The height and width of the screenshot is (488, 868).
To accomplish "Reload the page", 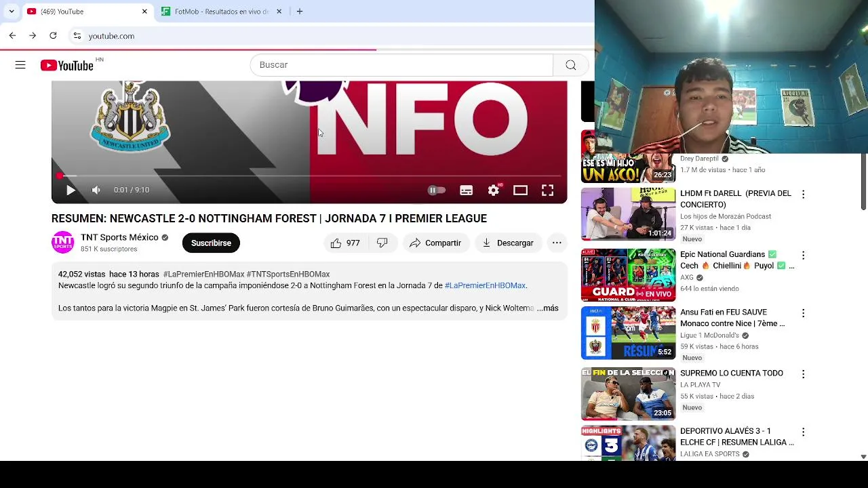I will coord(53,36).
